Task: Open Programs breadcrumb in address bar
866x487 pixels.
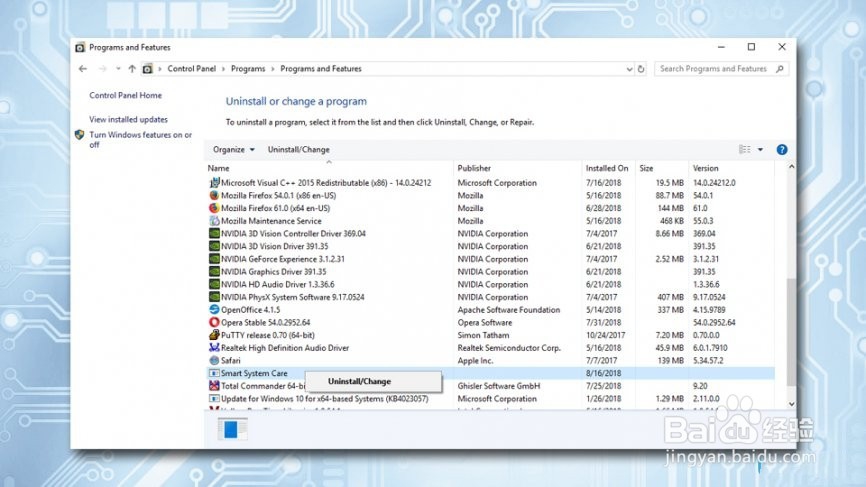Action: tap(248, 69)
